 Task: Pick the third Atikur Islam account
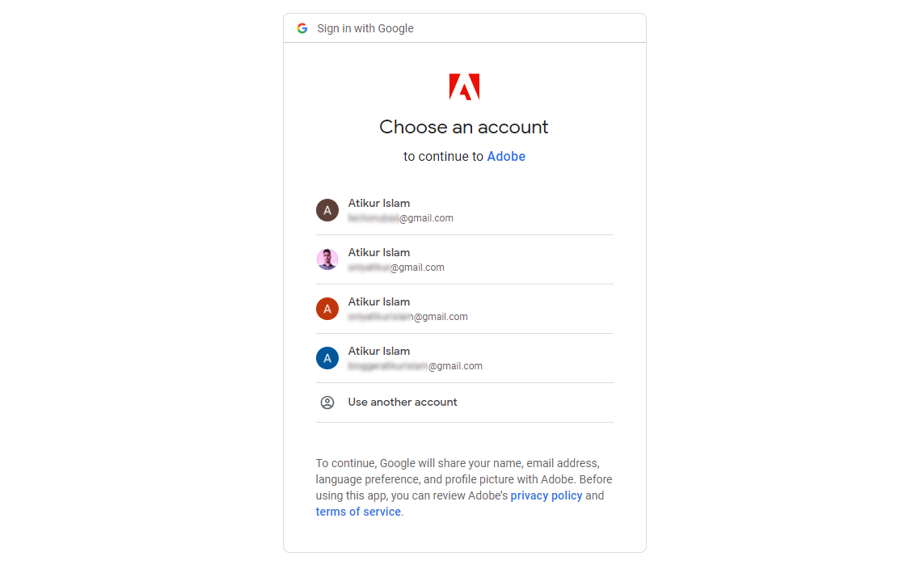click(464, 308)
